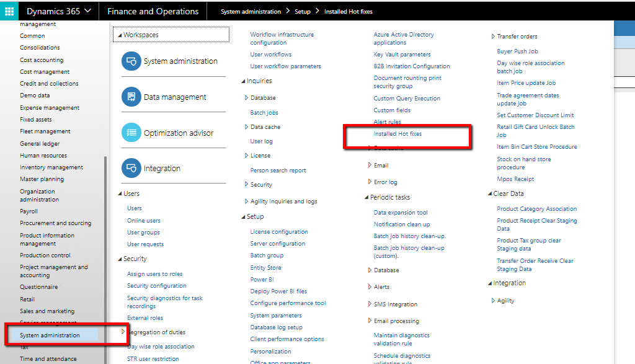Open Installed Hot fixes link
The image size is (635, 364).
(x=397, y=134)
